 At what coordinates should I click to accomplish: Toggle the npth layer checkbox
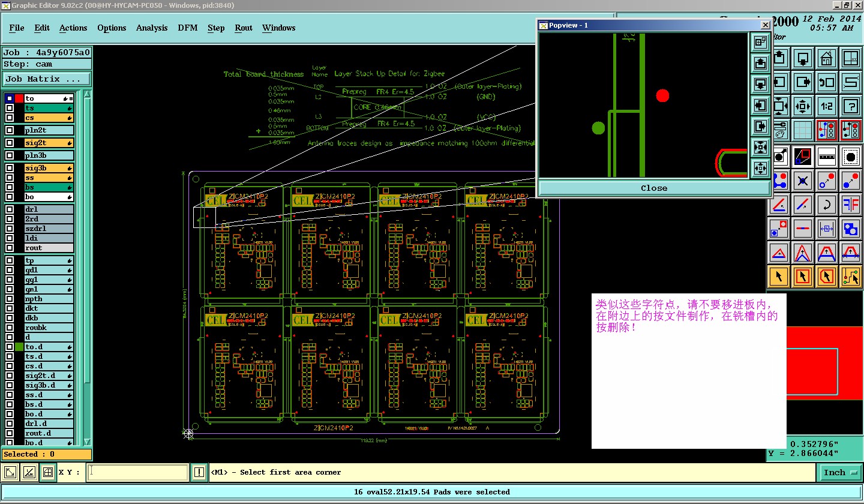coord(10,299)
